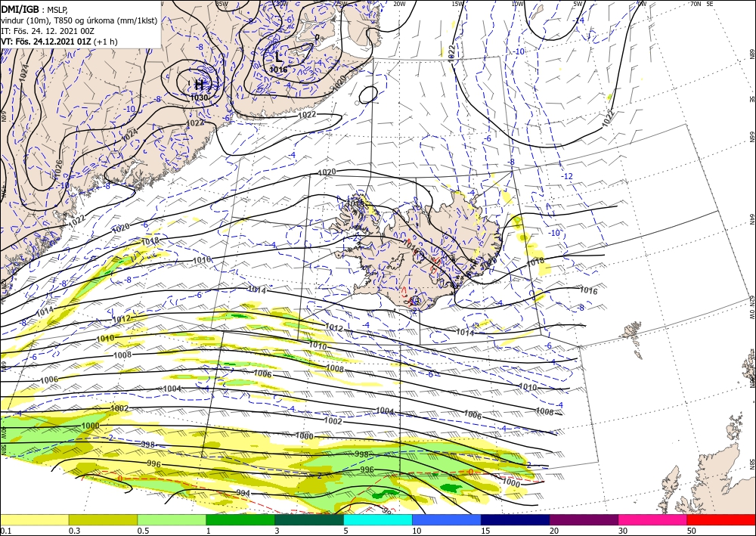Pick the cyan 5–10 mm legend swatch
This screenshot has height=536, width=756.
click(378, 519)
